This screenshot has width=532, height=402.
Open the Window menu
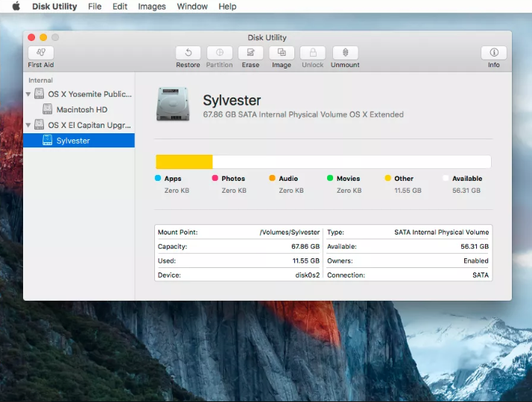[192, 7]
